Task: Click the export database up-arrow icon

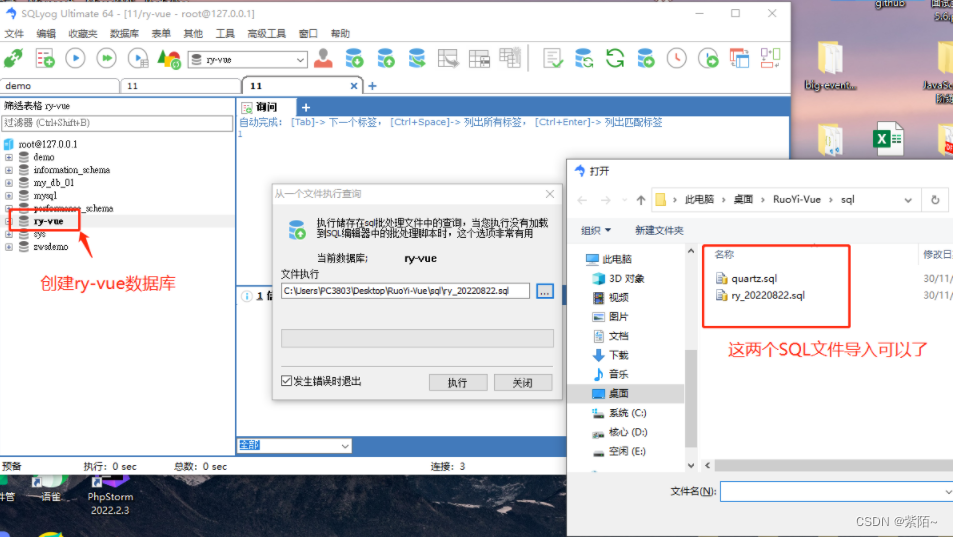Action: (386, 58)
